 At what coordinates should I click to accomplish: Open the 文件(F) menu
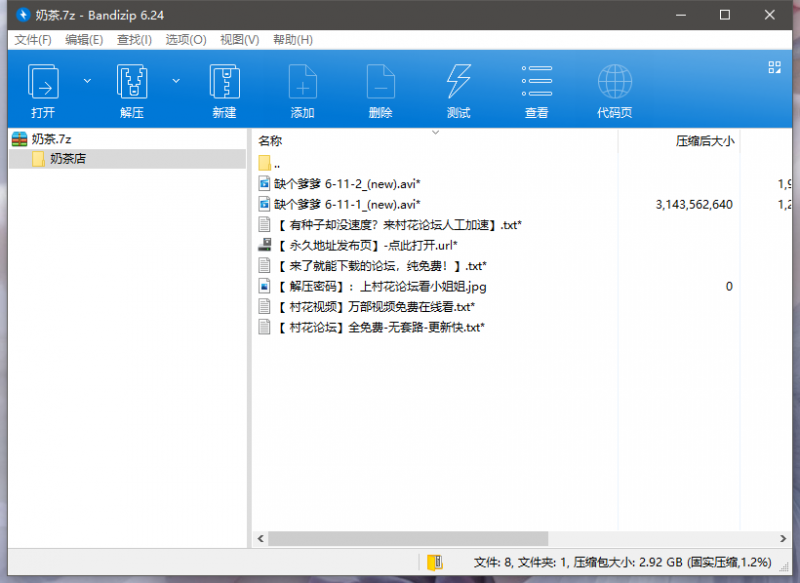[x=33, y=39]
